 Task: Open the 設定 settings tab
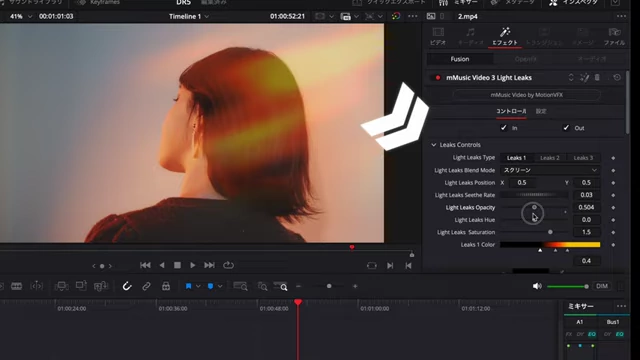[x=541, y=111]
